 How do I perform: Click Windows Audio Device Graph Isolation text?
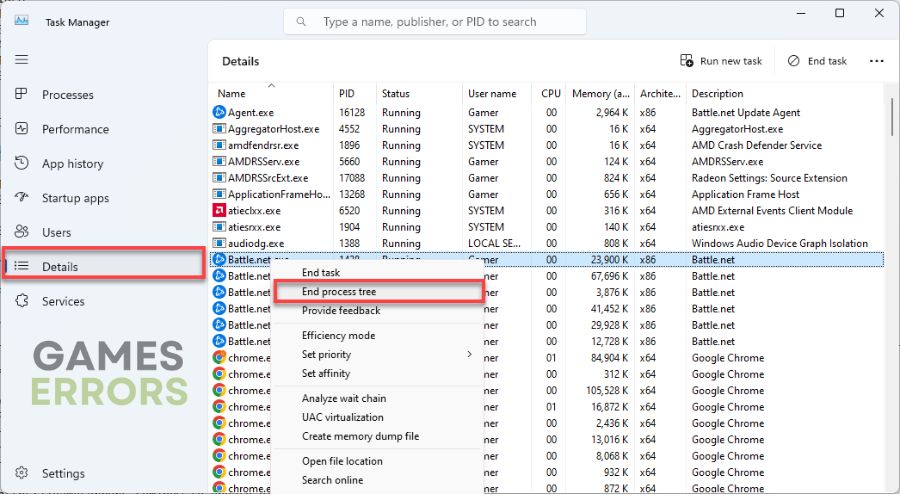point(779,243)
